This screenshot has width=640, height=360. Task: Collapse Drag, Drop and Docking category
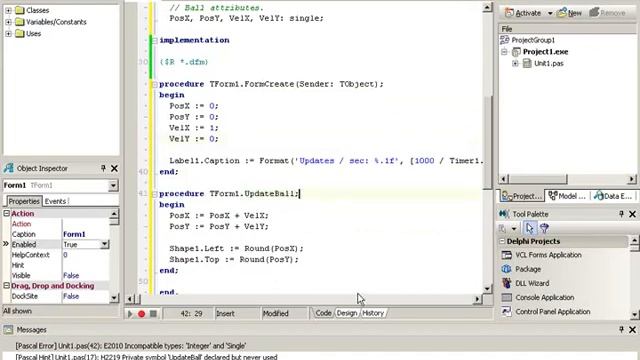pyautogui.click(x=7, y=286)
